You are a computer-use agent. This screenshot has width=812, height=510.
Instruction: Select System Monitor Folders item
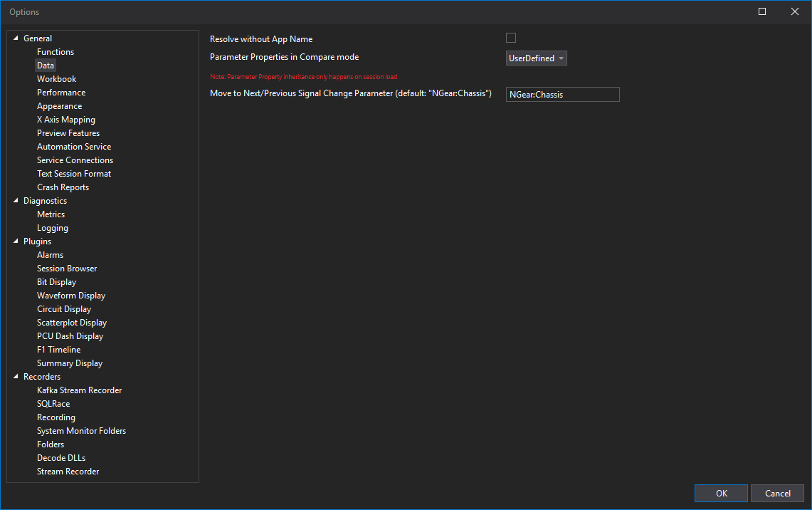coord(81,431)
